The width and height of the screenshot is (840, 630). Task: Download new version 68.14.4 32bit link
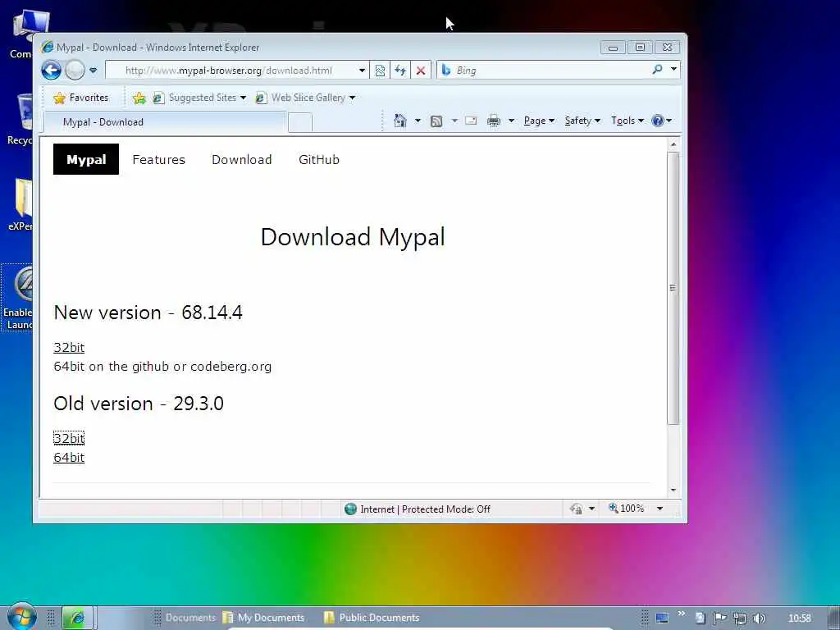click(x=69, y=347)
